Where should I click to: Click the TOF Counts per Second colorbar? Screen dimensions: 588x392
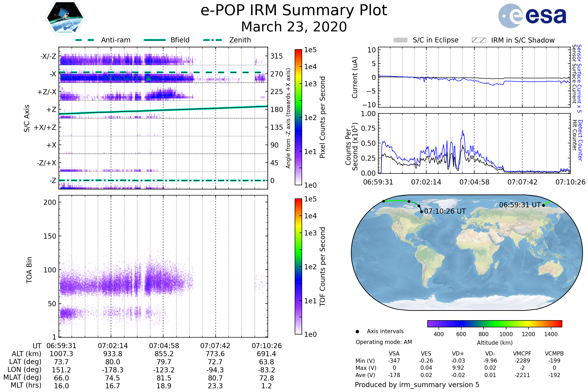[x=298, y=266]
